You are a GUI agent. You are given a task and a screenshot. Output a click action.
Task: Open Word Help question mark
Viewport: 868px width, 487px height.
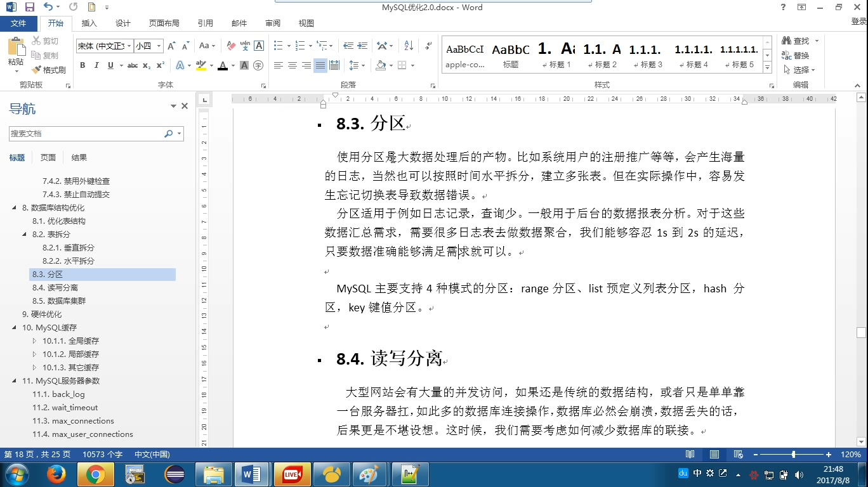pos(784,8)
